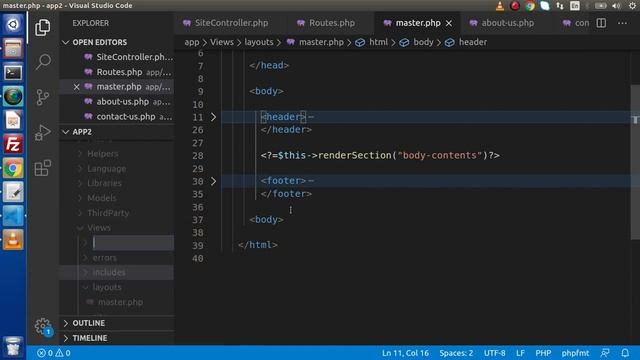Open the Trash from the dock
640x360 pixels.
click(13, 347)
